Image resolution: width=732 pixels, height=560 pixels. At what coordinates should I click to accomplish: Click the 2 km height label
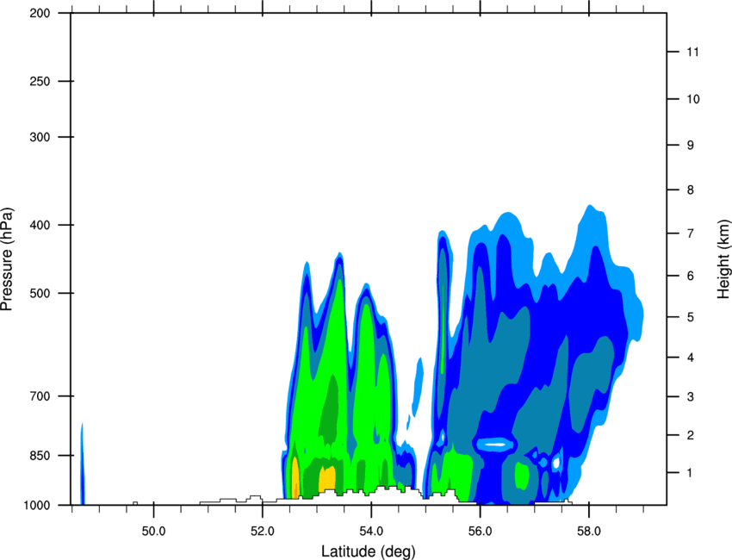(x=691, y=435)
